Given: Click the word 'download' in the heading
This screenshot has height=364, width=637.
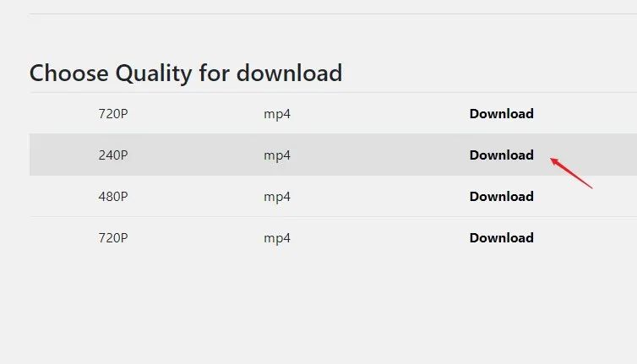Looking at the screenshot, I should tap(289, 73).
